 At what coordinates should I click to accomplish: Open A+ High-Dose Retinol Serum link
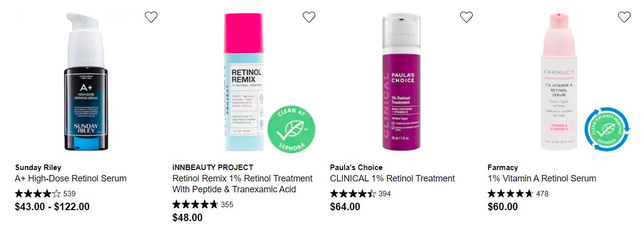click(71, 178)
